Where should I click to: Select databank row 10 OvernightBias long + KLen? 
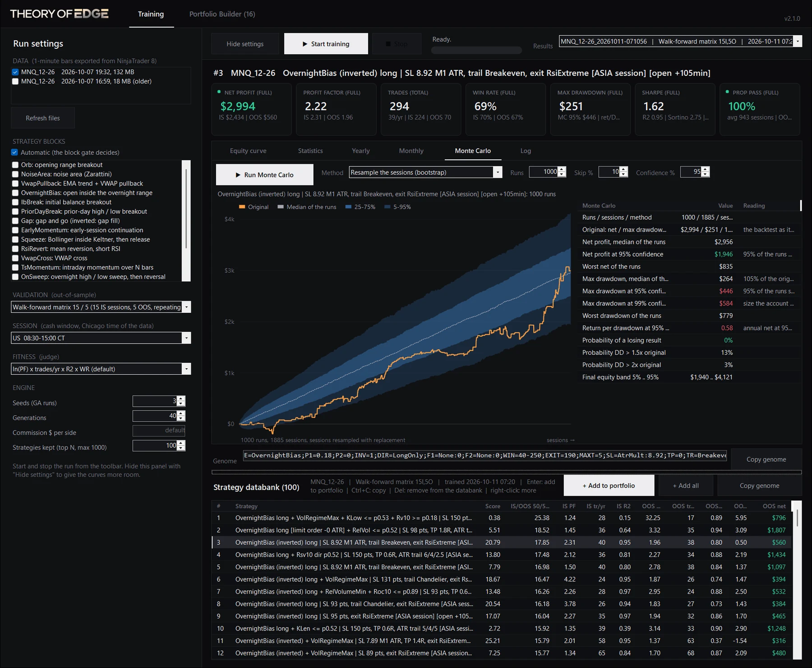click(501, 628)
